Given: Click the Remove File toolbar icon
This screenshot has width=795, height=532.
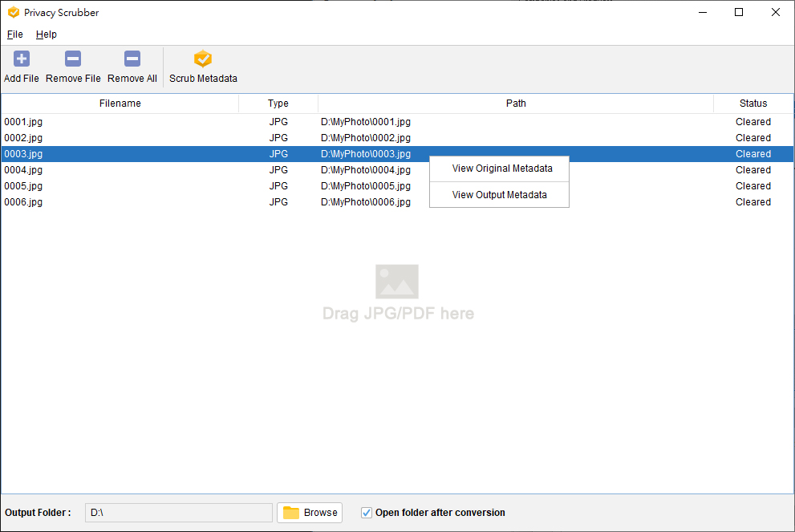Looking at the screenshot, I should [73, 59].
